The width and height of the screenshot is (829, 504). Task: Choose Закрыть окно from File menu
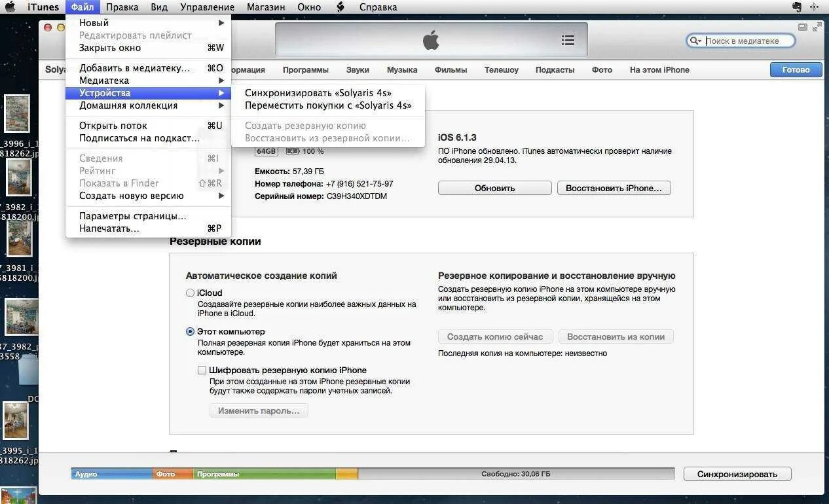pos(148,48)
